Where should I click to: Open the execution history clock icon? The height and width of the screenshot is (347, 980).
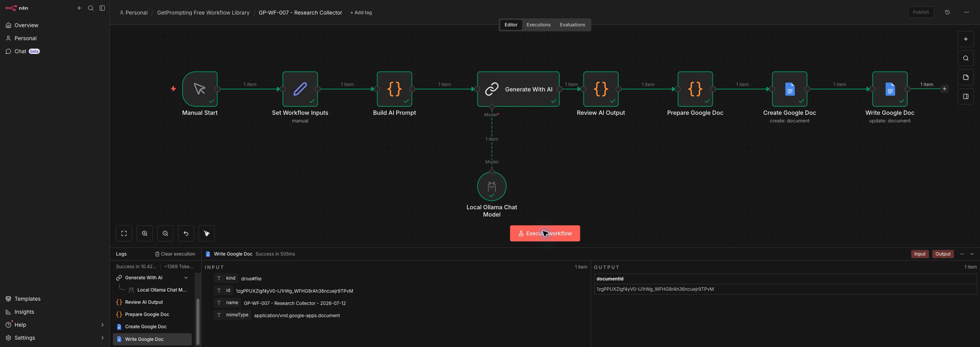pyautogui.click(x=947, y=12)
